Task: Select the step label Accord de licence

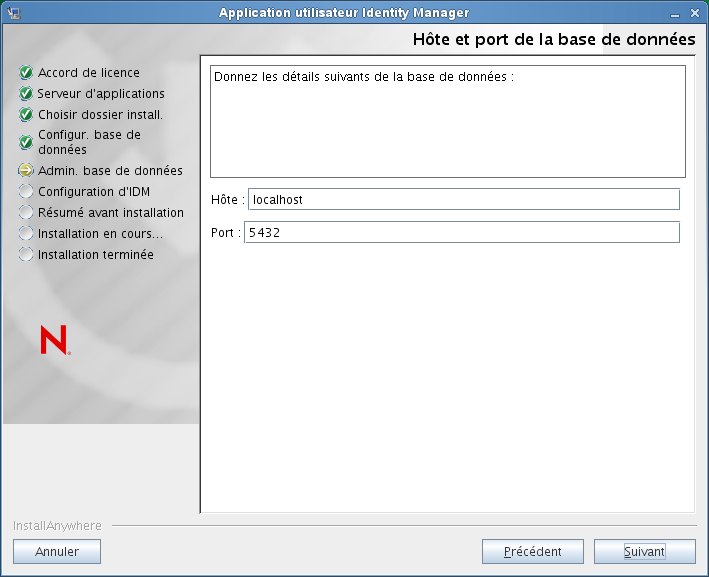Action: (x=89, y=73)
